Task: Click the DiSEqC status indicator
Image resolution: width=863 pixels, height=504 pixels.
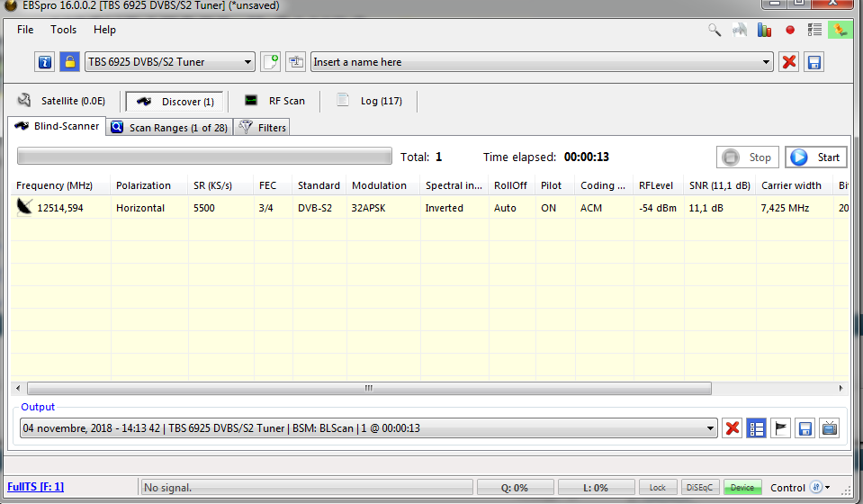Action: (699, 488)
